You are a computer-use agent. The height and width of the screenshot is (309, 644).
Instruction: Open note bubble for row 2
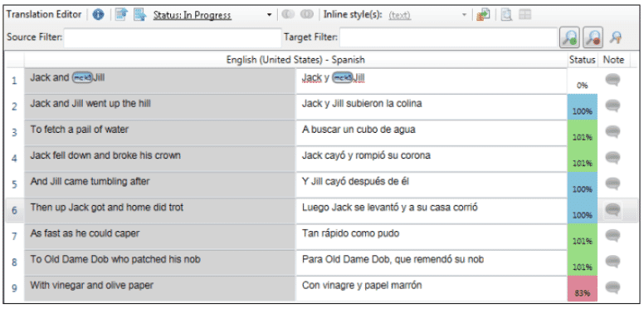pos(612,106)
